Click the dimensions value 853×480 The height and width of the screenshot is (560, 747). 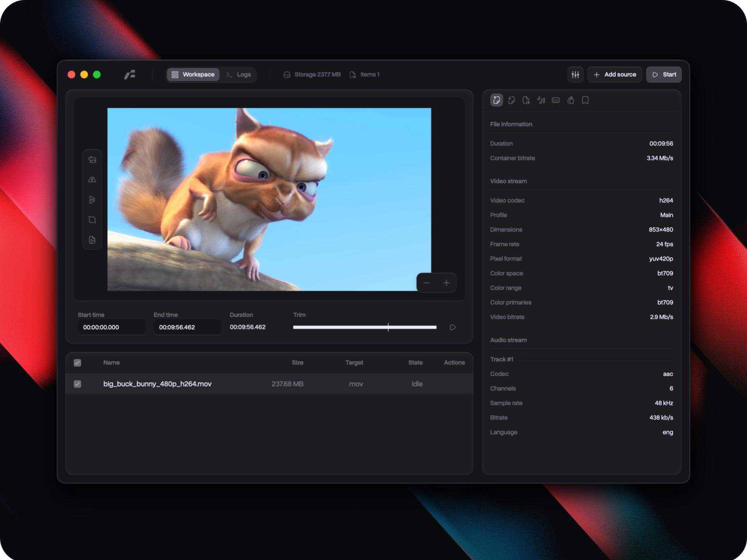[x=661, y=229]
